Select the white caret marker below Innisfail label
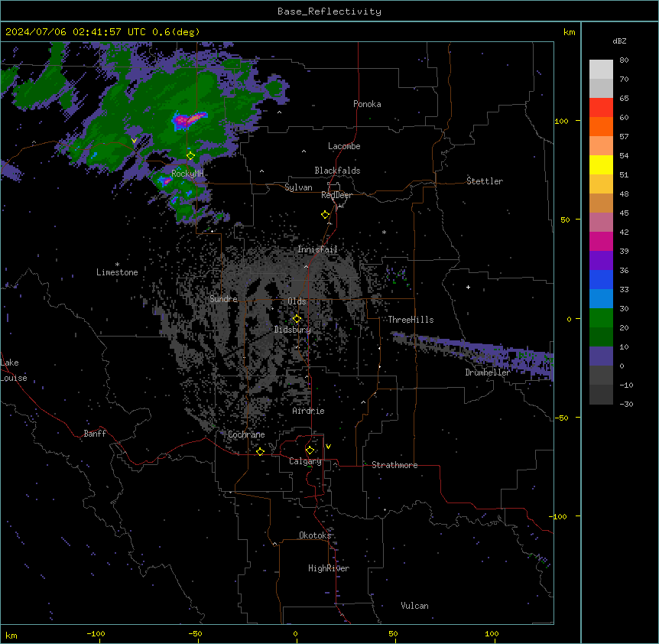 (x=306, y=266)
